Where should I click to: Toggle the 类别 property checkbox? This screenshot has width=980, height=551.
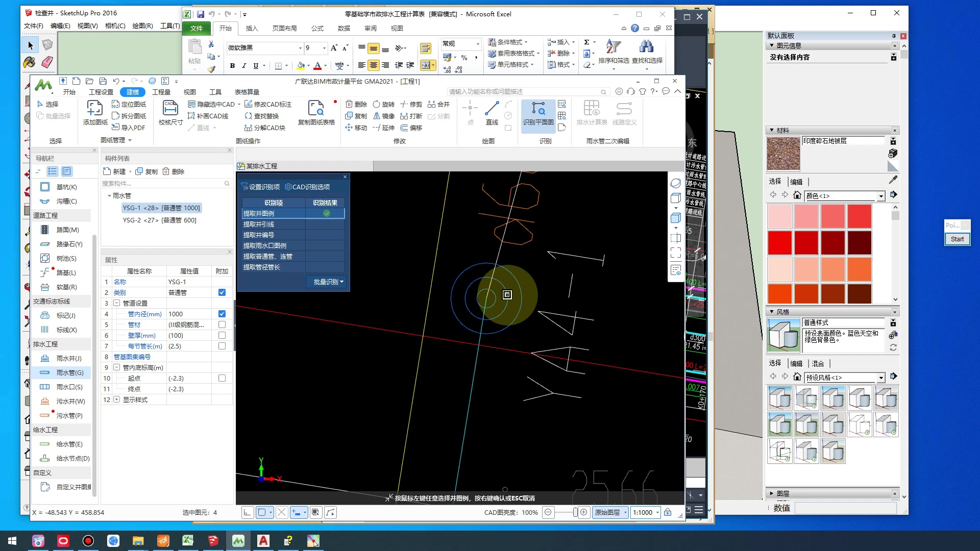pyautogui.click(x=222, y=292)
